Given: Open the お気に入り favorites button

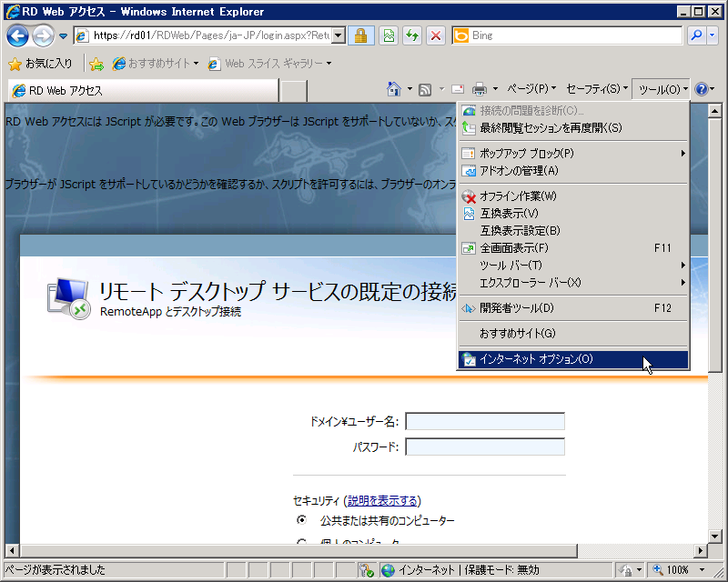Looking at the screenshot, I should [41, 64].
